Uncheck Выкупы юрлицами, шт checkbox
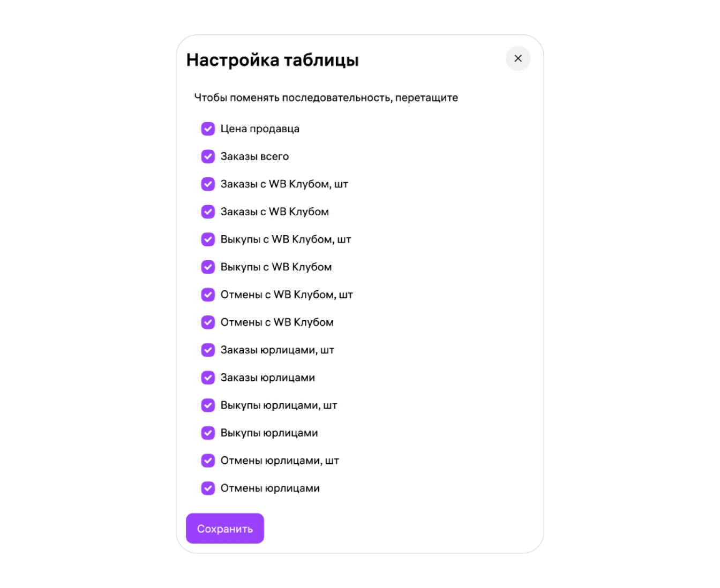This screenshot has height=588, width=720. [x=208, y=405]
